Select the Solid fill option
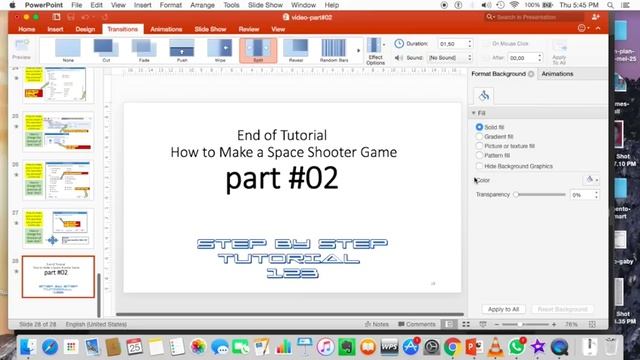The image size is (640, 360). (479, 127)
